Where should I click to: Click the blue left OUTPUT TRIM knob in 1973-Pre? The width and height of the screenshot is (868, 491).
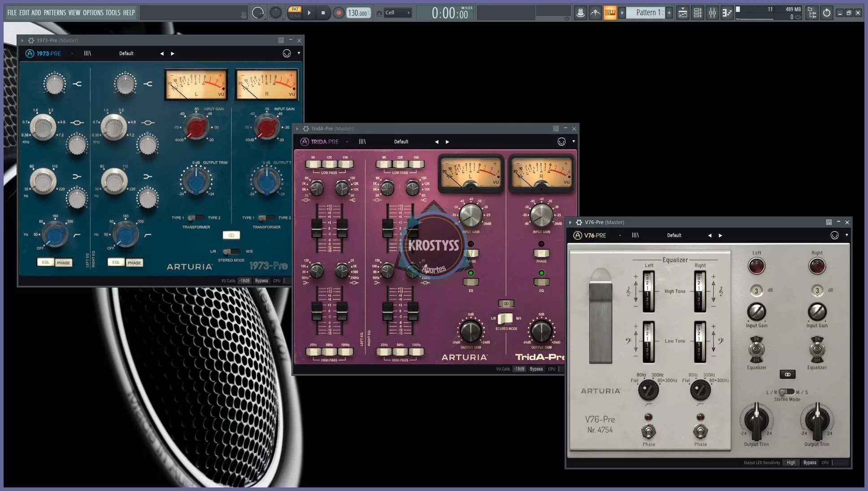(x=196, y=181)
